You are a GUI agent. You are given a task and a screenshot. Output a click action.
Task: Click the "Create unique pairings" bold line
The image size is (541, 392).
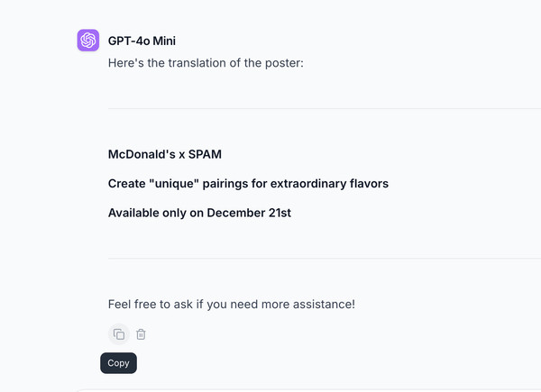248,184
